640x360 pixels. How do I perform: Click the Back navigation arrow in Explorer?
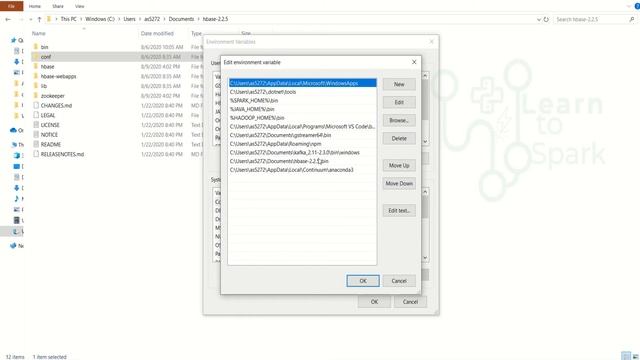8,19
